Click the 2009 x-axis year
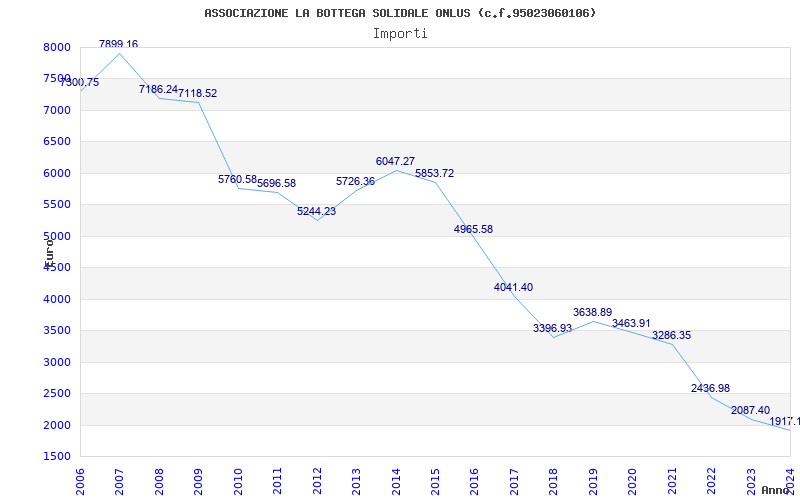 pyautogui.click(x=198, y=482)
